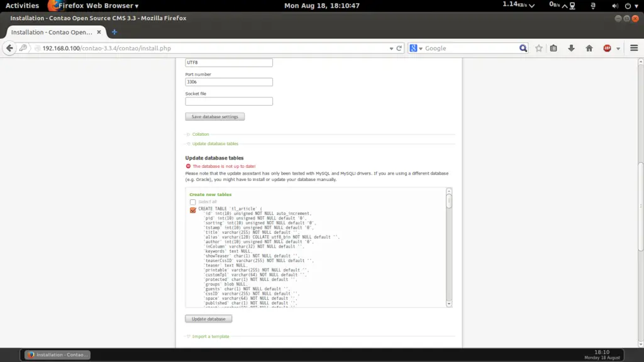Image resolution: width=644 pixels, height=362 pixels.
Task: Open the accessibility icon in the top bar
Action: [592, 6]
